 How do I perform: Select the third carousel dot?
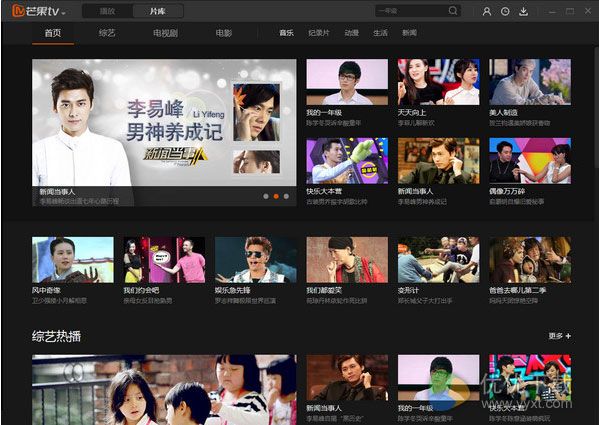coord(286,196)
